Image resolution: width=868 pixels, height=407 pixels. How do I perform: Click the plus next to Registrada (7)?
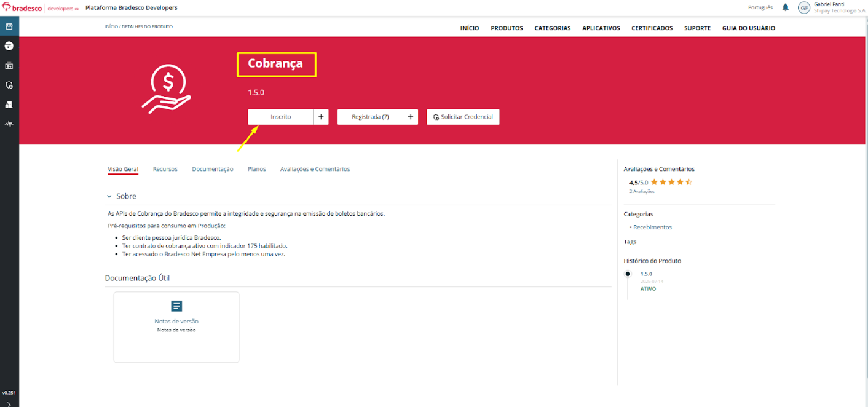click(411, 117)
